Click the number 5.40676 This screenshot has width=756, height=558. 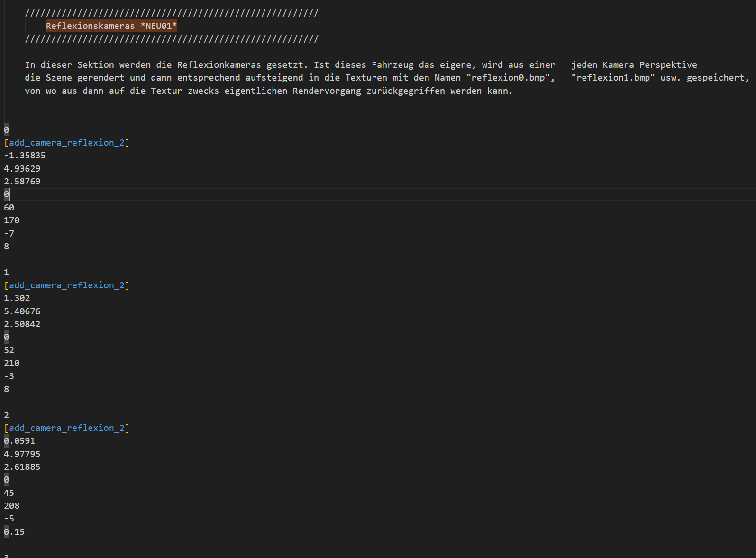tap(22, 311)
